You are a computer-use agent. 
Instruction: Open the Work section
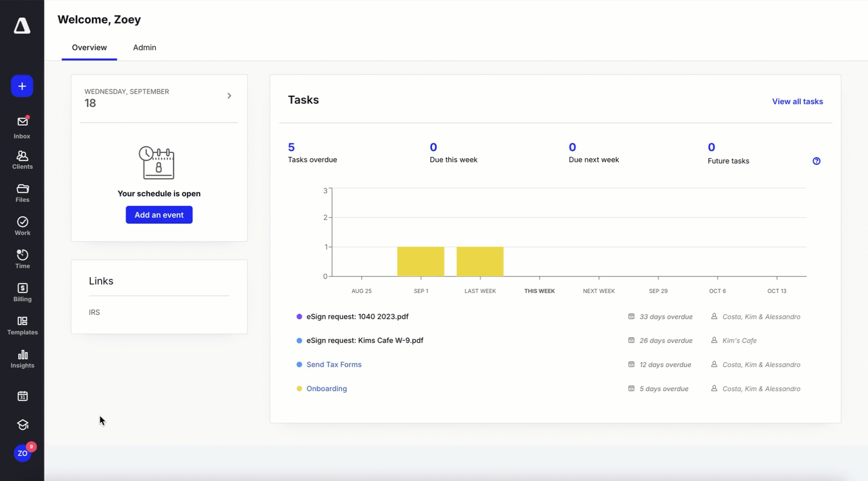(22, 226)
